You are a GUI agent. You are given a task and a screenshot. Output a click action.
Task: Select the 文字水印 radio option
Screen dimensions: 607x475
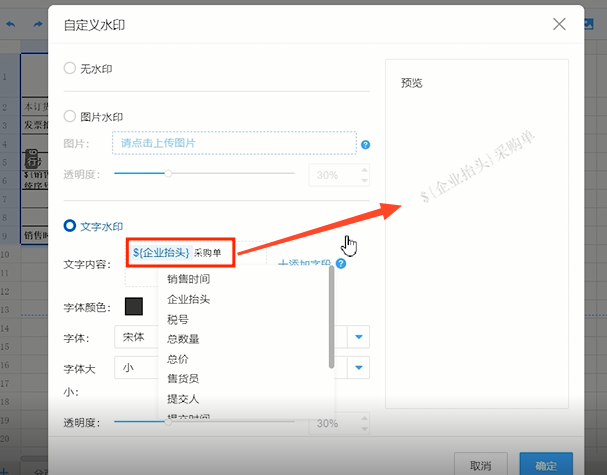pyautogui.click(x=70, y=227)
